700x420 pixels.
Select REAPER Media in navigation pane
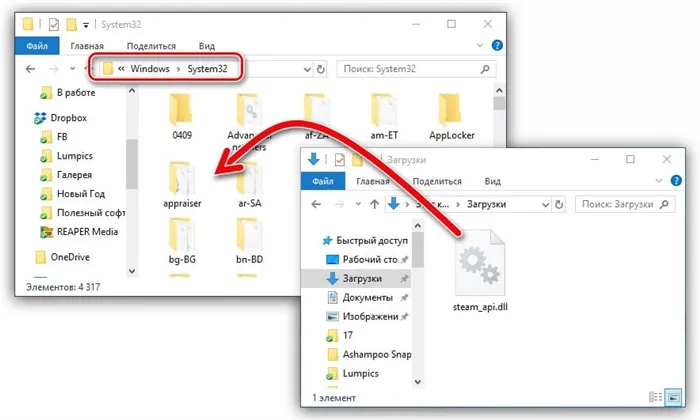[x=79, y=232]
